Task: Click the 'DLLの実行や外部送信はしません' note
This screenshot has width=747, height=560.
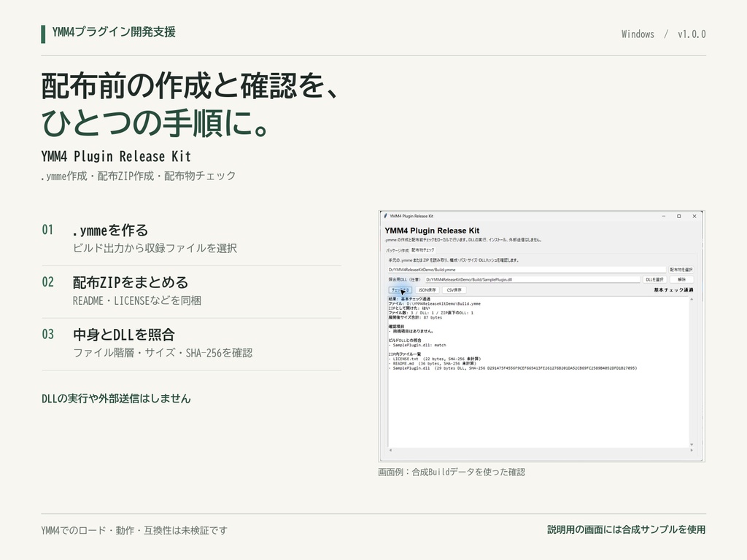Action: pos(116,399)
